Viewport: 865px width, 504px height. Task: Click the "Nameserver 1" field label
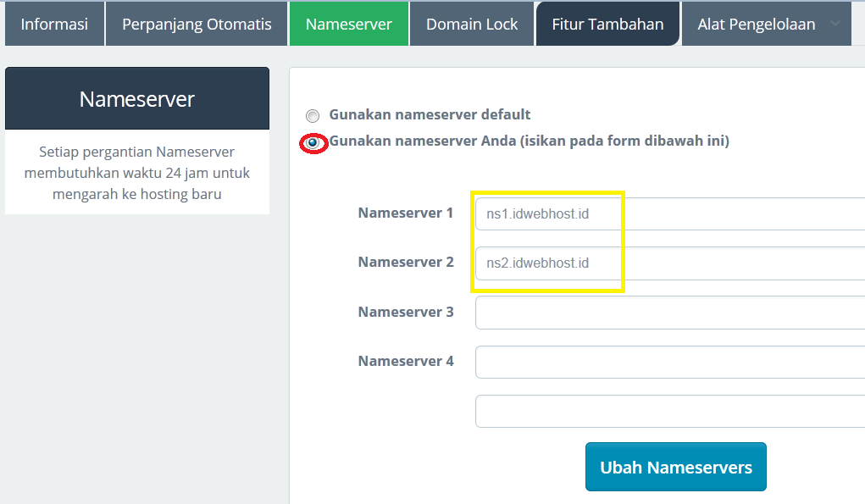(406, 213)
